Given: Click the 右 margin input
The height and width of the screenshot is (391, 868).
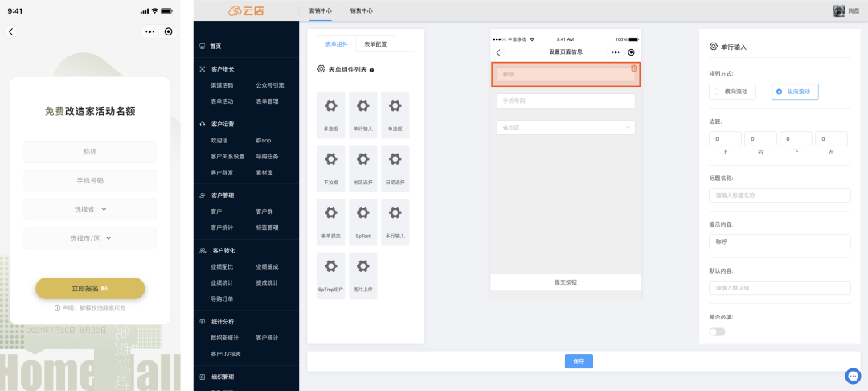Looking at the screenshot, I should pyautogui.click(x=760, y=139).
